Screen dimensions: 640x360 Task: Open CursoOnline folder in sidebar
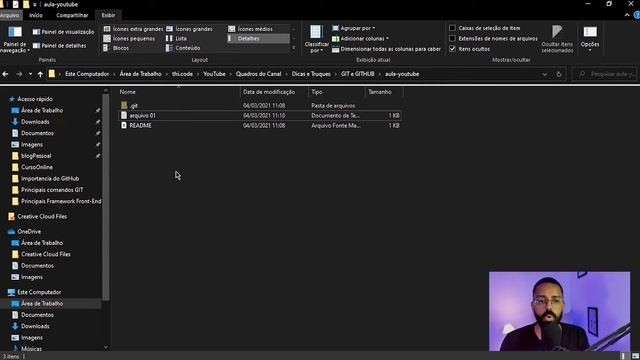(x=37, y=167)
